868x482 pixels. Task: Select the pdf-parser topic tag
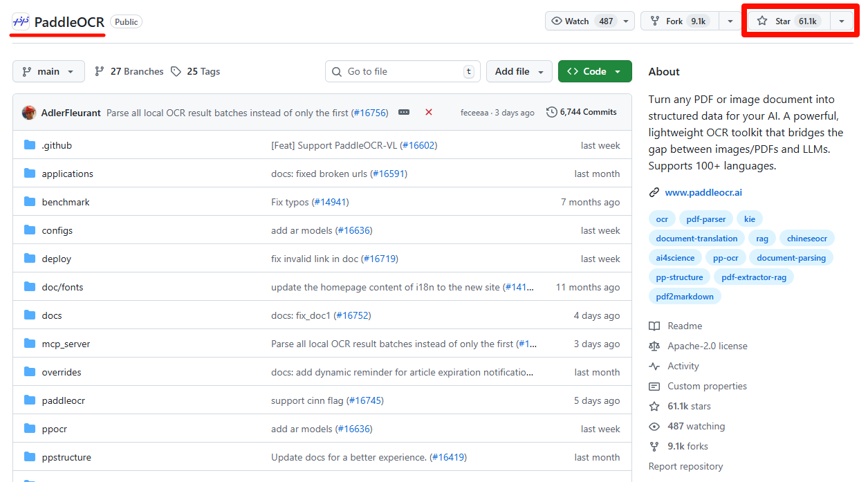click(x=705, y=219)
